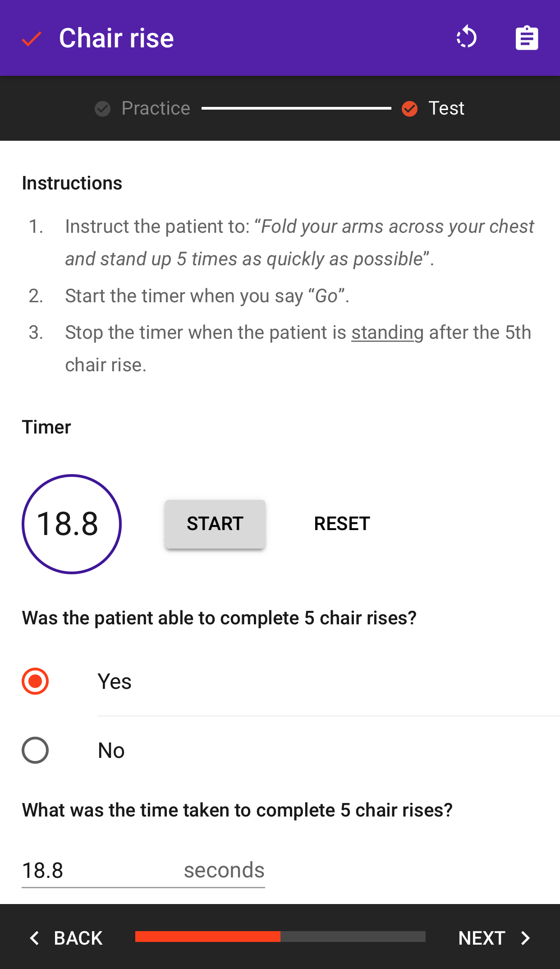This screenshot has height=969, width=560.
Task: Tap the right chevron beside NEXT
Action: 525,938
